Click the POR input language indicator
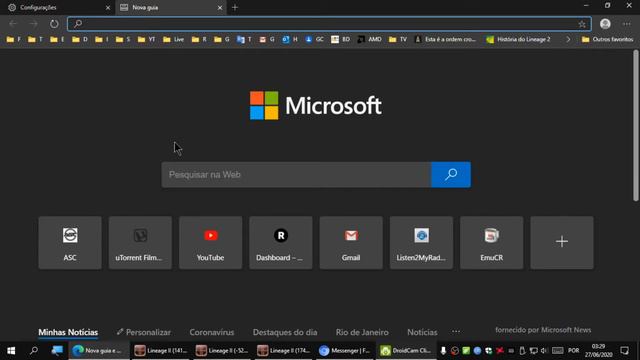Image resolution: width=640 pixels, height=360 pixels. click(573, 351)
